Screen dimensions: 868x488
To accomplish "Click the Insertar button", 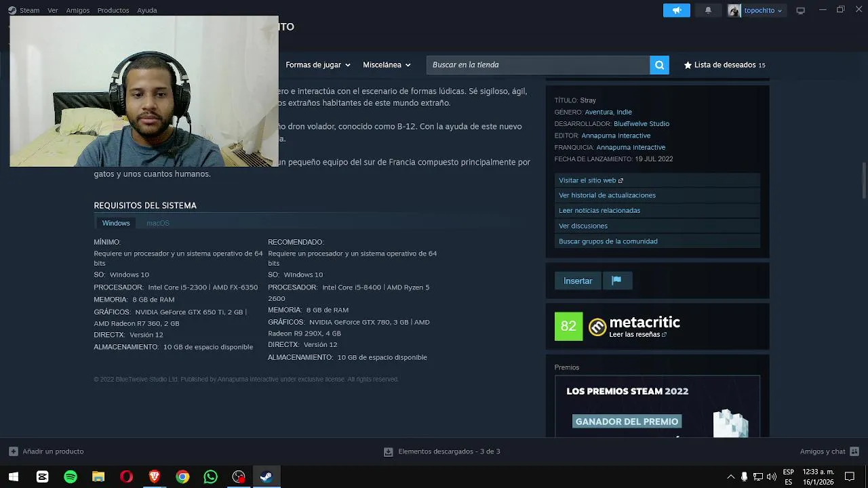I will point(578,281).
